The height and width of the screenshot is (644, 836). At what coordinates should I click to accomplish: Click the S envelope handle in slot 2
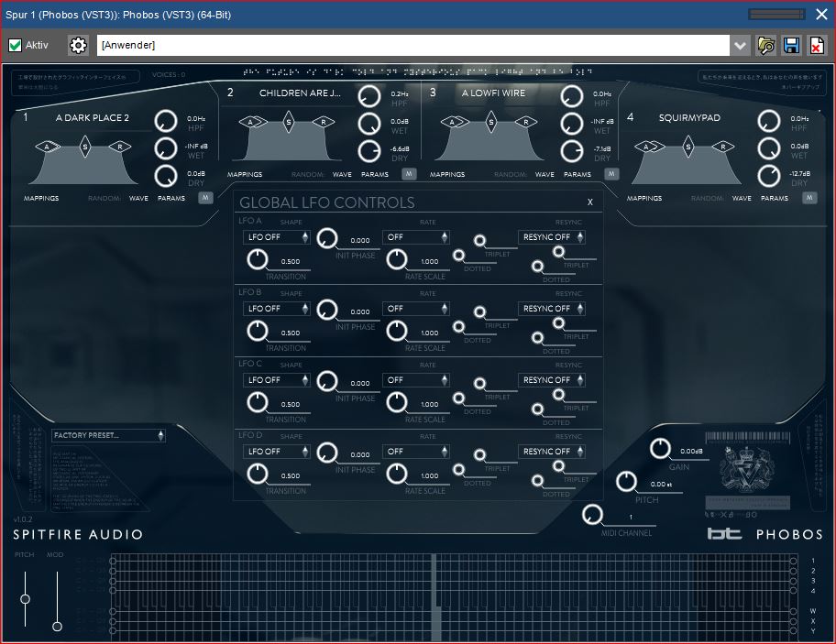coord(289,122)
